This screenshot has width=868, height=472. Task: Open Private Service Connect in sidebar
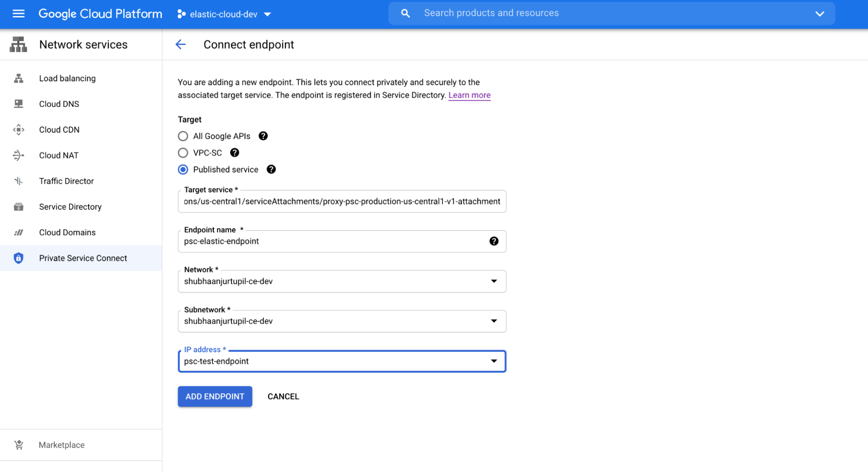coord(81,258)
